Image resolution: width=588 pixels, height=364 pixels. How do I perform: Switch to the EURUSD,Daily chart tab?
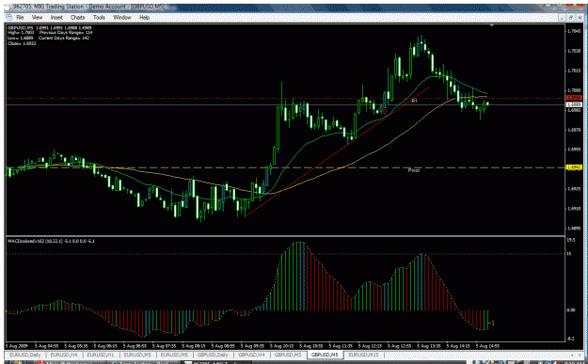pyautogui.click(x=24, y=354)
